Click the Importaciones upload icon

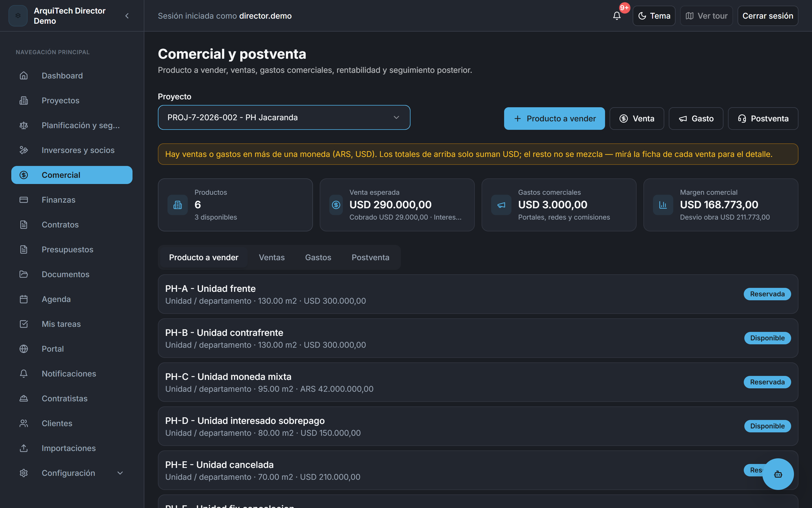point(23,448)
